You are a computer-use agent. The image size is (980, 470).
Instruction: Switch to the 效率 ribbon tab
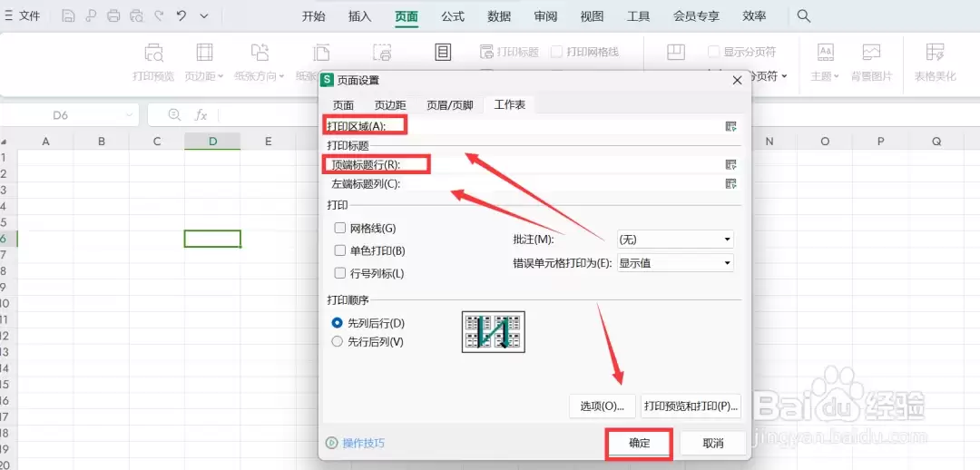pyautogui.click(x=754, y=17)
